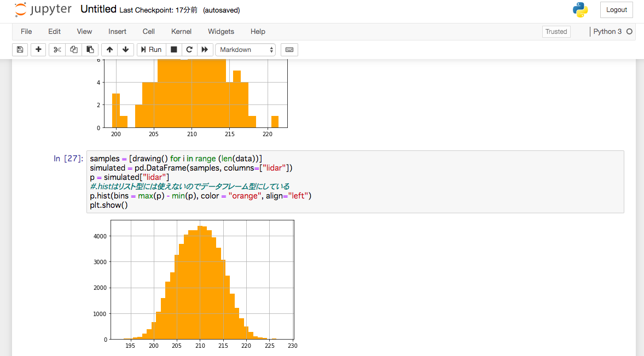The height and width of the screenshot is (356, 644).
Task: Paste cells below icon
Action: tap(90, 50)
